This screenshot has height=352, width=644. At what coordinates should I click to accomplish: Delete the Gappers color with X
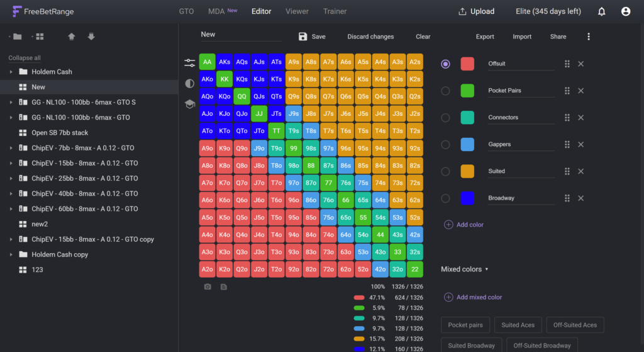coord(580,144)
